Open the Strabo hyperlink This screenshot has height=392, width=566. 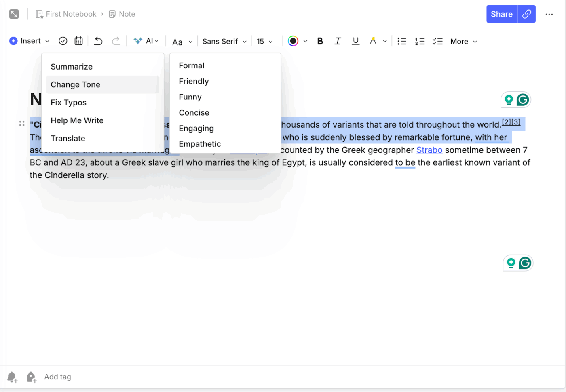[x=429, y=150]
